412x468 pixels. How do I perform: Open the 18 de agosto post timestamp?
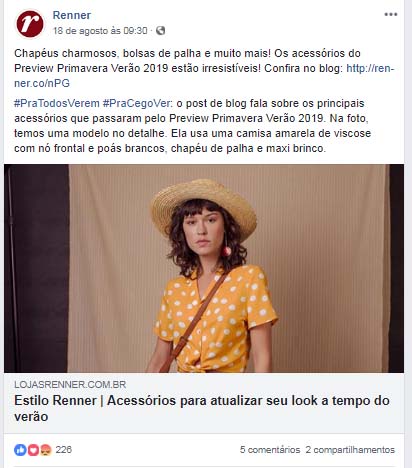pos(100,31)
